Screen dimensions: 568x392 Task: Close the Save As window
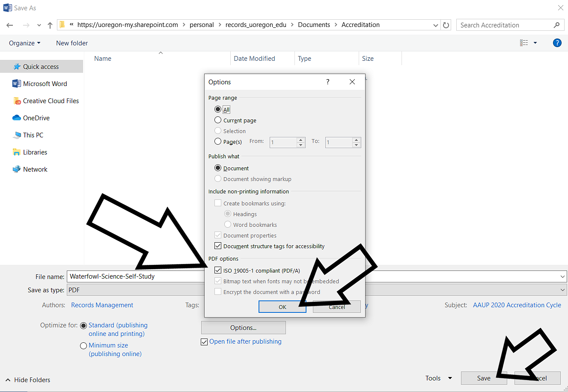coord(560,8)
